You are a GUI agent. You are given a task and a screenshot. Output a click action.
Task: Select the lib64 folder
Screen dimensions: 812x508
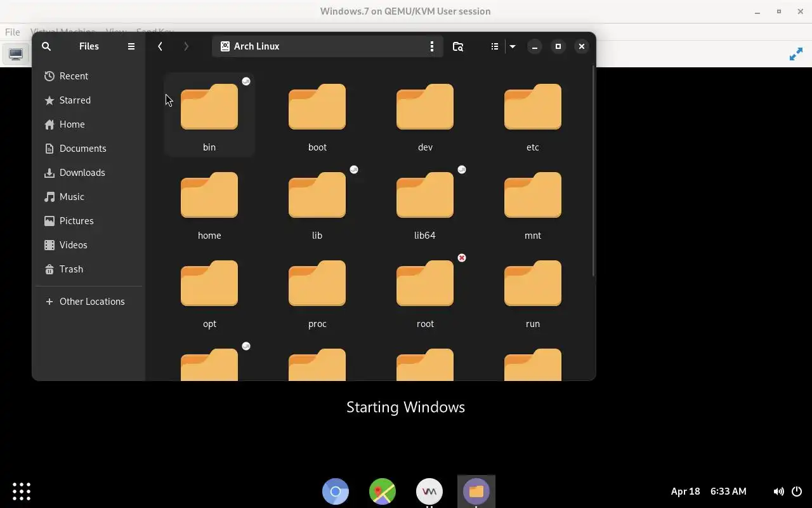pos(425,203)
